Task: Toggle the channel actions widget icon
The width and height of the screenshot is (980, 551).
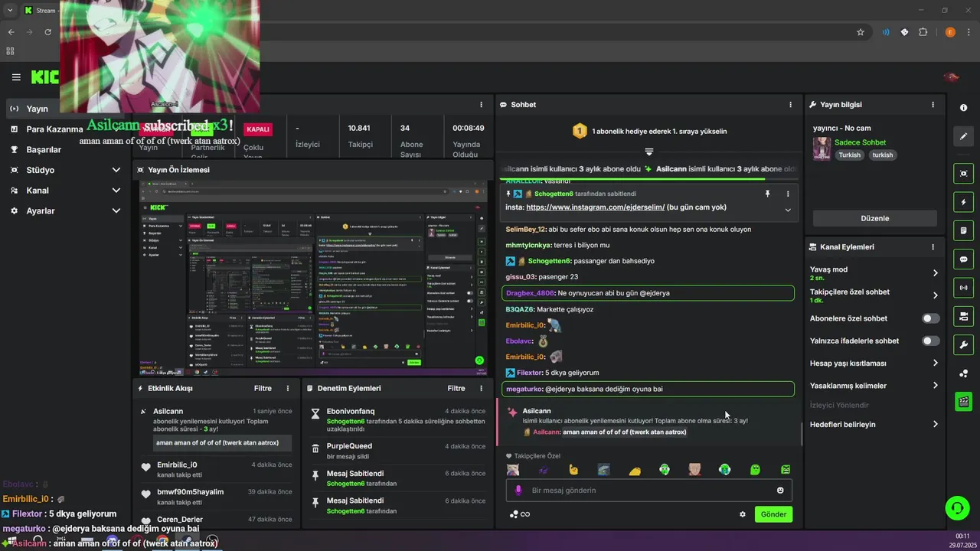Action: coord(964,316)
